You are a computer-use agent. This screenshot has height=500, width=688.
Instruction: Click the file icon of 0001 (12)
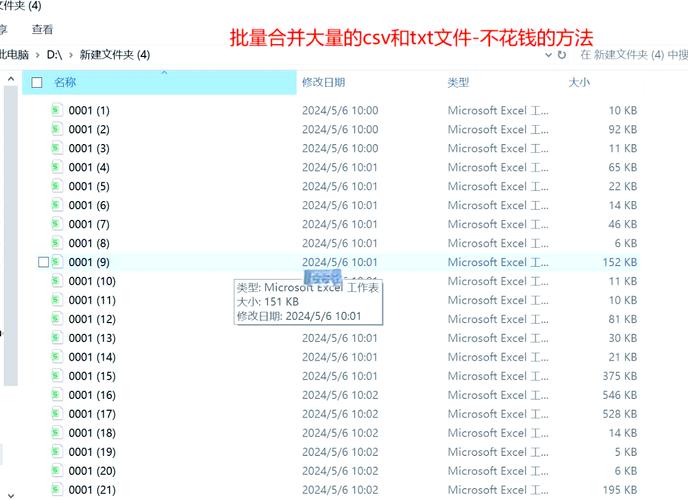[x=57, y=319]
